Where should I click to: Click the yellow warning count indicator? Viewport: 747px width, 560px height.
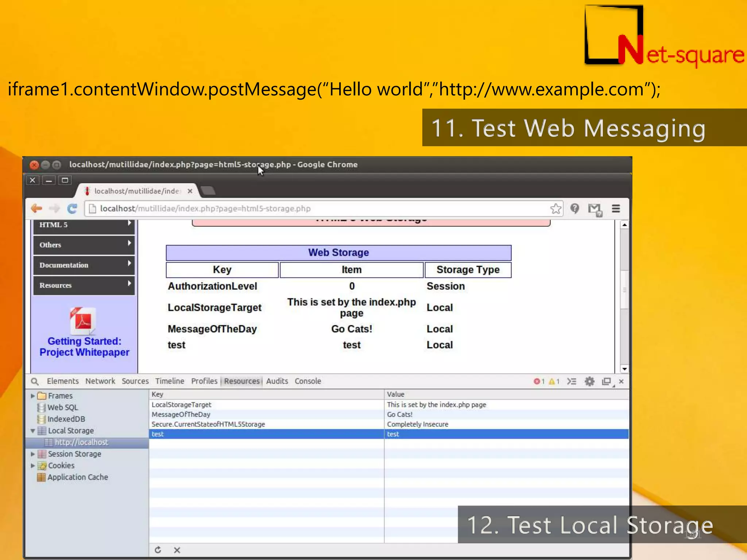coord(554,381)
